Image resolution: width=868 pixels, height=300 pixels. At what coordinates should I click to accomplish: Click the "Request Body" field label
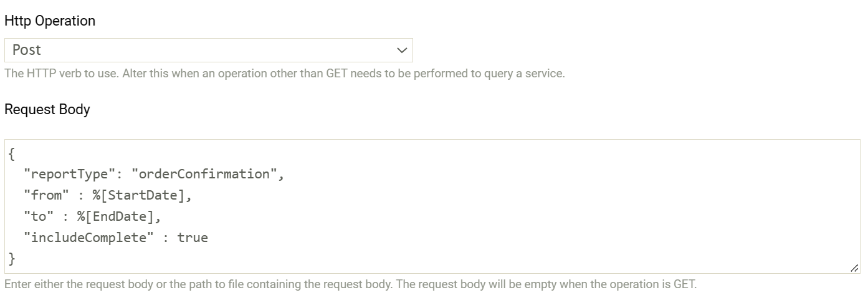tap(47, 109)
